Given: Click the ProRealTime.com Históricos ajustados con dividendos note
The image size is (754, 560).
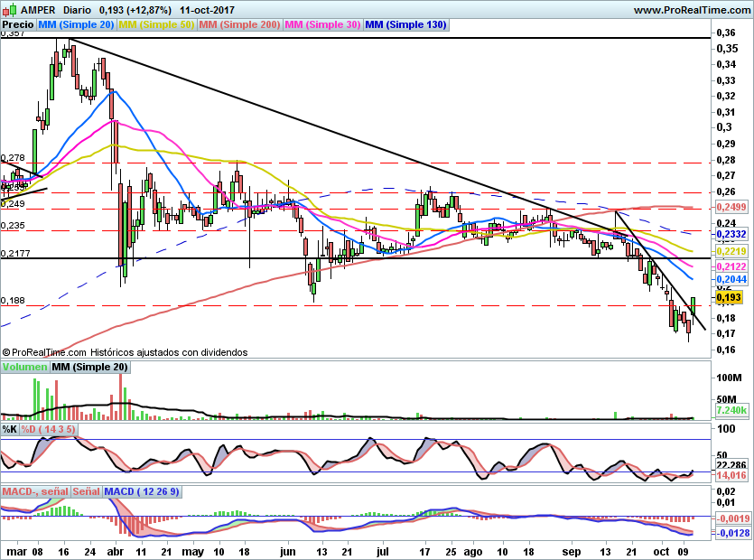Looking at the screenshot, I should pos(125,352).
